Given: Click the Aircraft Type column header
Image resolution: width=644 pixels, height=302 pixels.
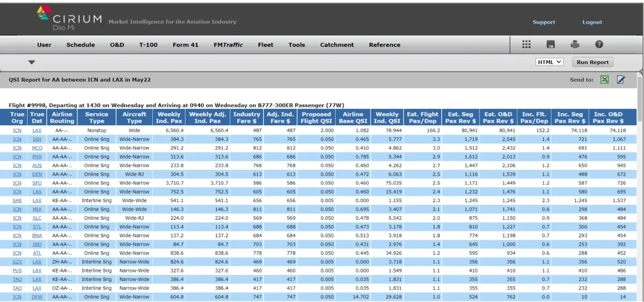Looking at the screenshot, I should (134, 118).
